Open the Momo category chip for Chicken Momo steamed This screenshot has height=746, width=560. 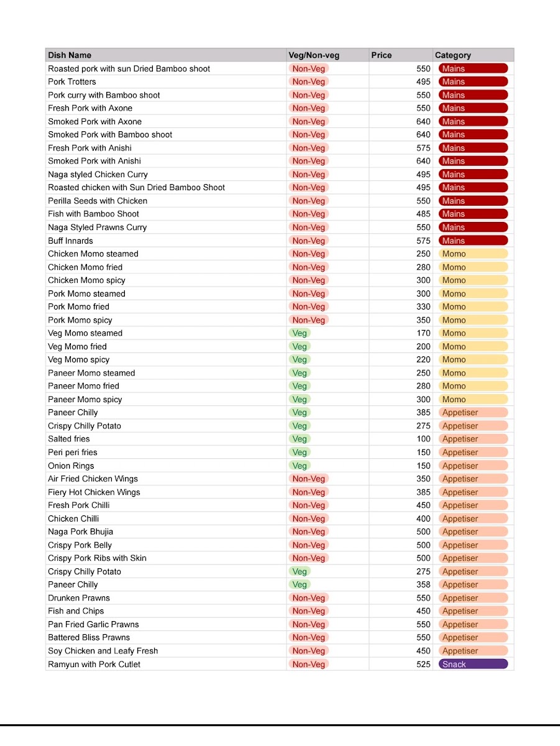(x=473, y=254)
